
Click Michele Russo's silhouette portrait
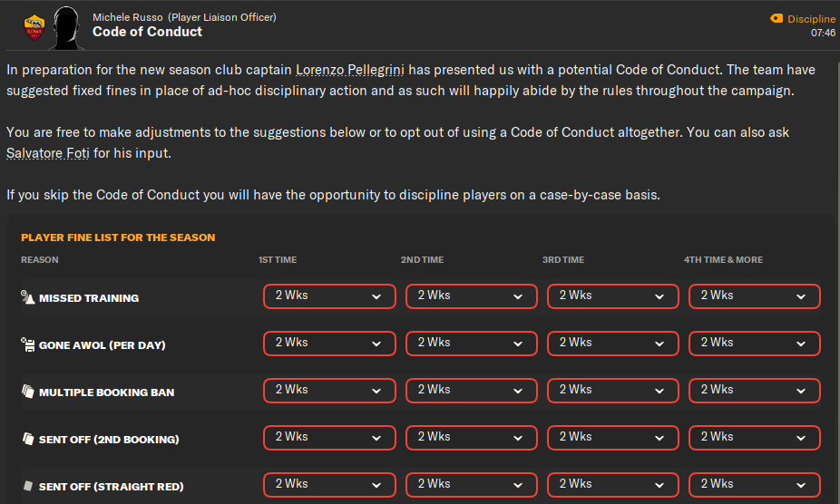65,27
